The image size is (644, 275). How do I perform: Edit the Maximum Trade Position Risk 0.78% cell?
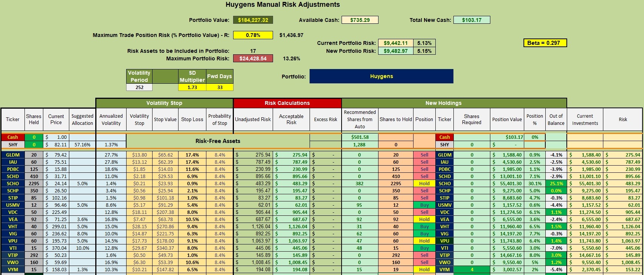253,35
